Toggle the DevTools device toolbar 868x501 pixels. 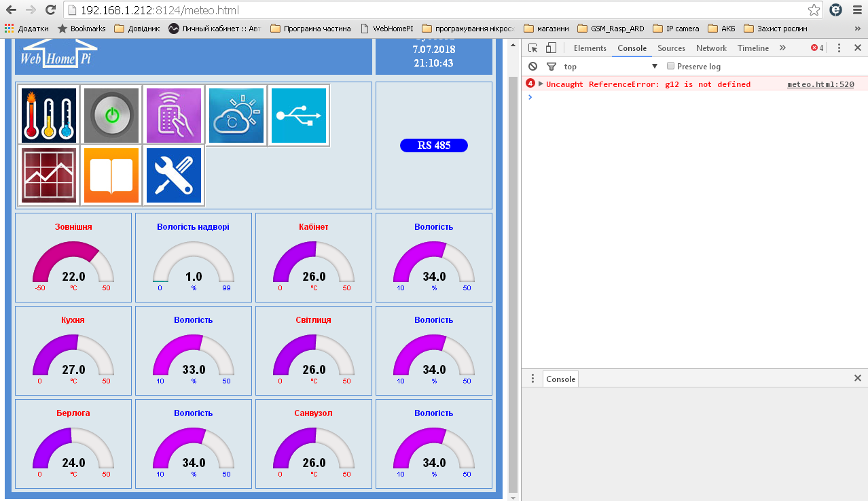pyautogui.click(x=551, y=48)
